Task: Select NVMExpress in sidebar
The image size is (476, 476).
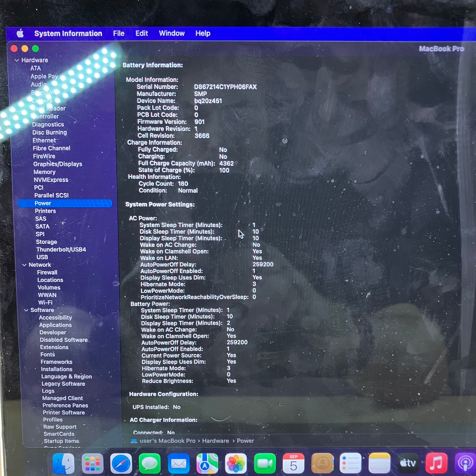Action: [51, 180]
